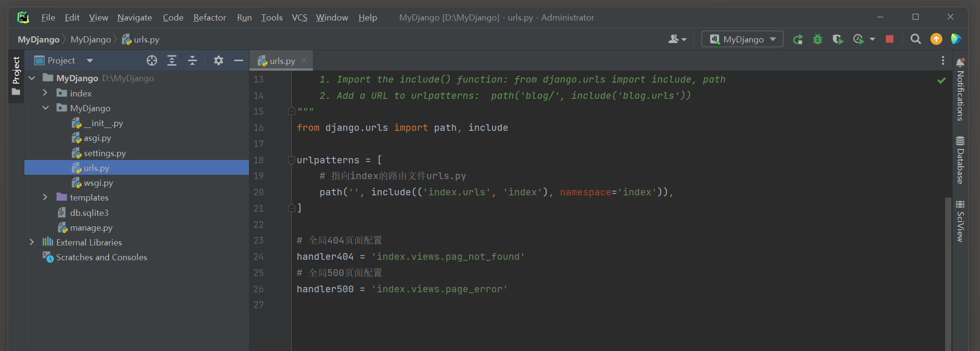Close the urls.py editor tab
Screen dimensions: 980x351
[304, 61]
